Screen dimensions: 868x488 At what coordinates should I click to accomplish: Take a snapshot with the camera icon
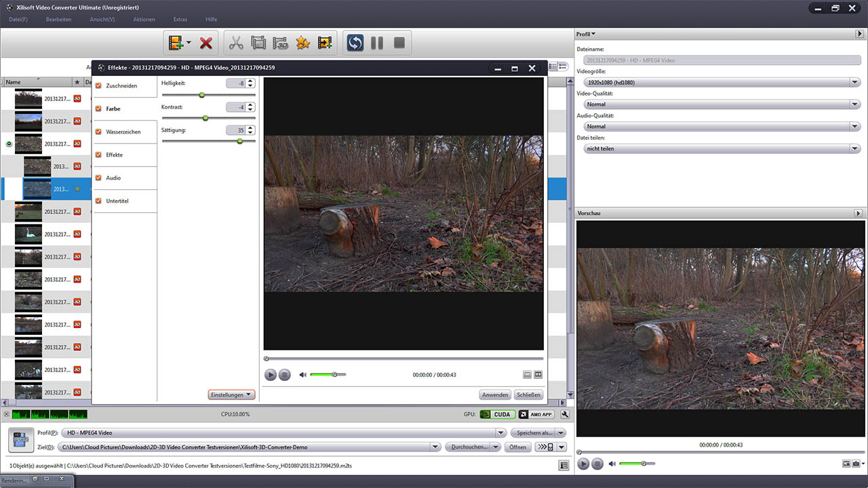pos(856,464)
